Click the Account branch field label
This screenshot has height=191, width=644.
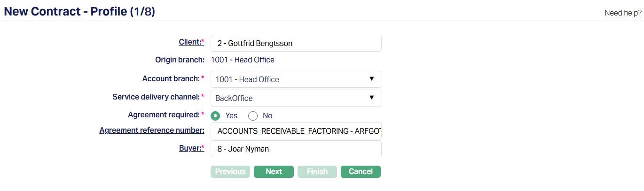(171, 78)
